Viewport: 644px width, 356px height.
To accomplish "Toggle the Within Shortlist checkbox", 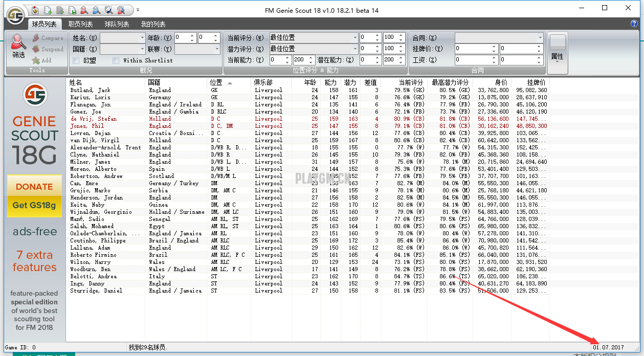I will [x=116, y=60].
